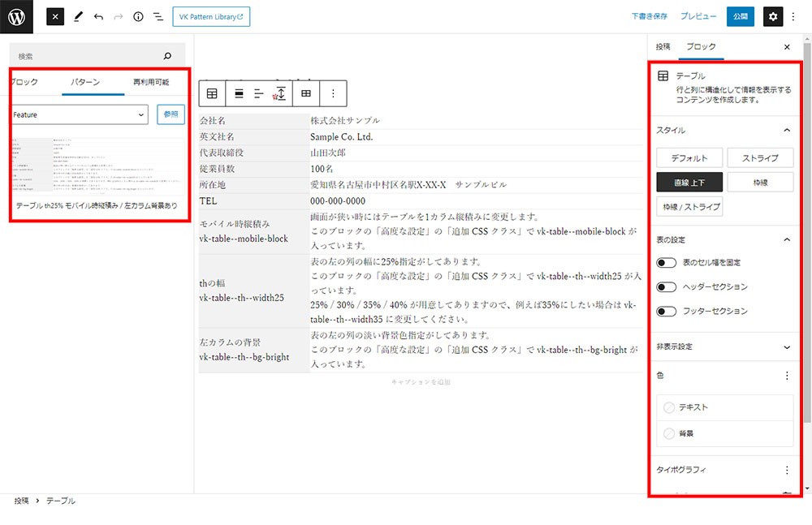The width and height of the screenshot is (812, 525).
Task: Open the Details info icon
Action: [x=138, y=16]
